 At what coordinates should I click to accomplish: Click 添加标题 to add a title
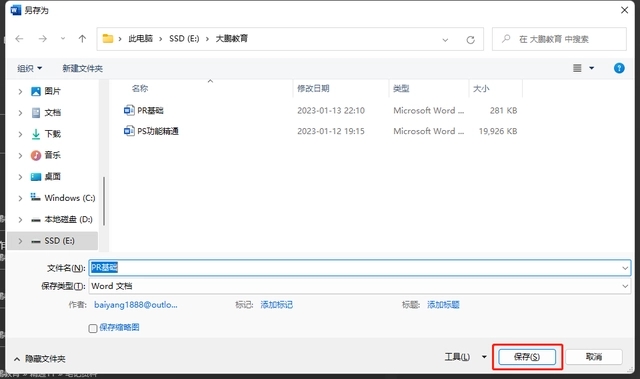(x=443, y=305)
